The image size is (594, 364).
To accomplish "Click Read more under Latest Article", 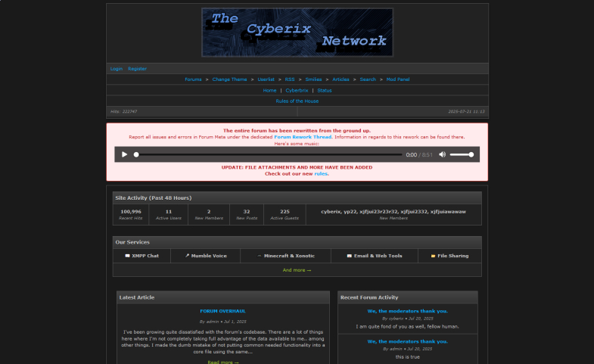I will [x=223, y=362].
